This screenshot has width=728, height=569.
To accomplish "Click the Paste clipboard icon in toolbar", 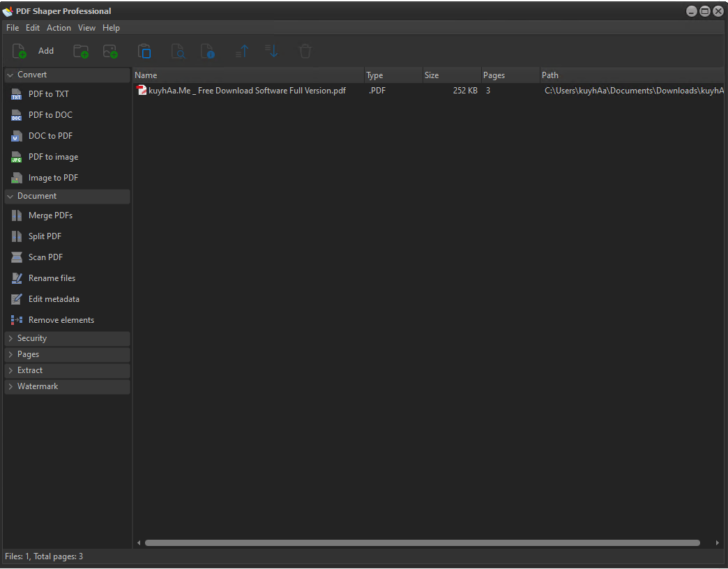I will 144,51.
